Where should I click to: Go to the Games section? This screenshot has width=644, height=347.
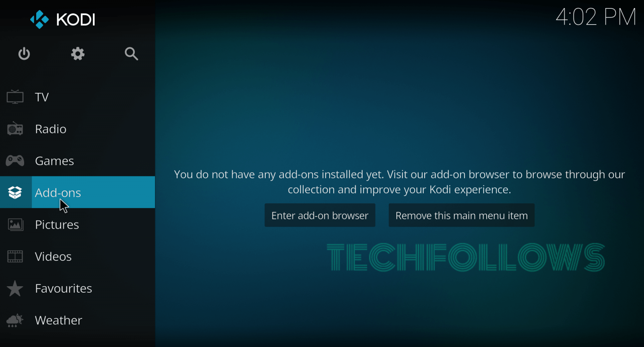77,161
